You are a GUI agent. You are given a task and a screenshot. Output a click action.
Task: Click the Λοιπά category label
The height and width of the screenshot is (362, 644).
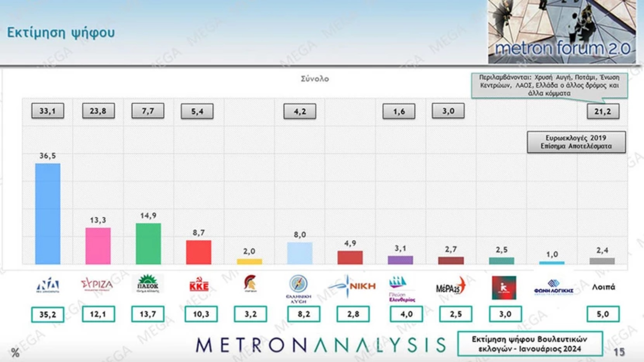click(603, 287)
